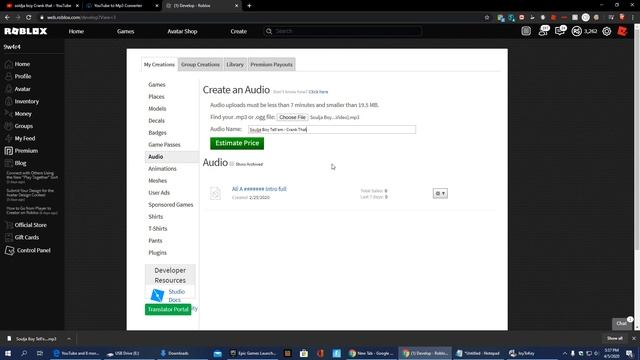Click the browser reload button
The width and height of the screenshot is (640, 360).
tap(29, 18)
